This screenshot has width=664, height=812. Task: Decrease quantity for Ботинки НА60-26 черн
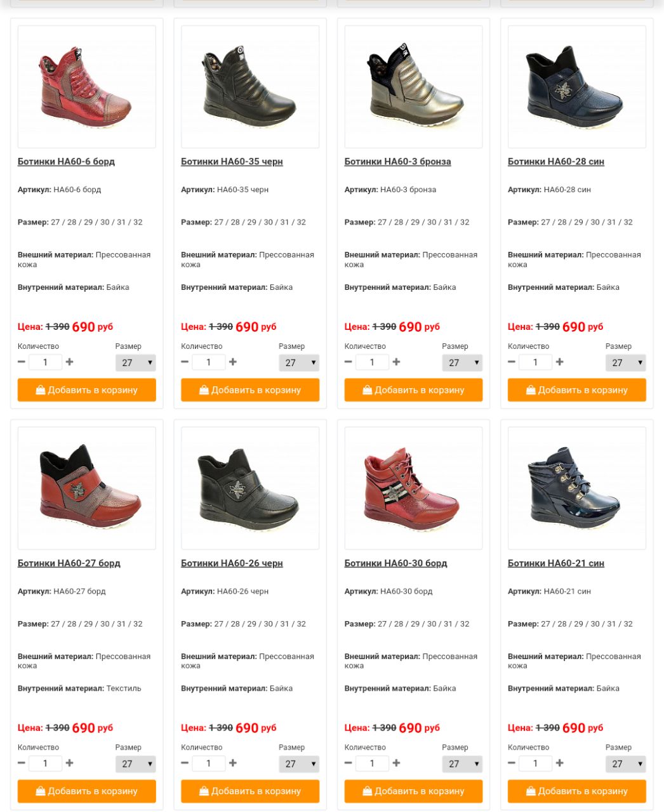pyautogui.click(x=185, y=763)
